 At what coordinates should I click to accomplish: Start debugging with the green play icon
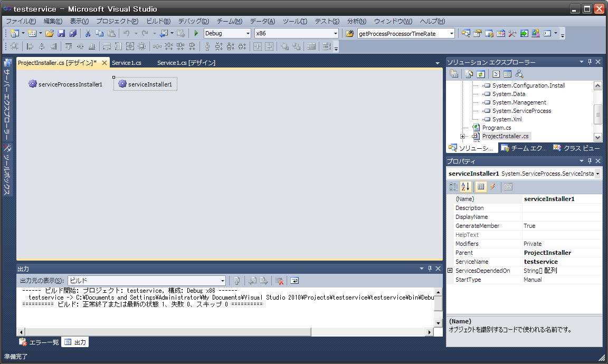[x=196, y=33]
